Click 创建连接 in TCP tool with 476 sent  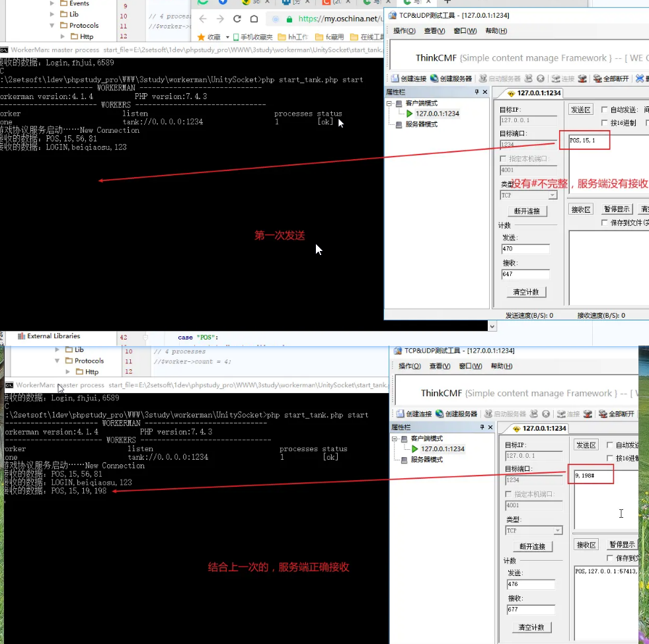coord(414,414)
